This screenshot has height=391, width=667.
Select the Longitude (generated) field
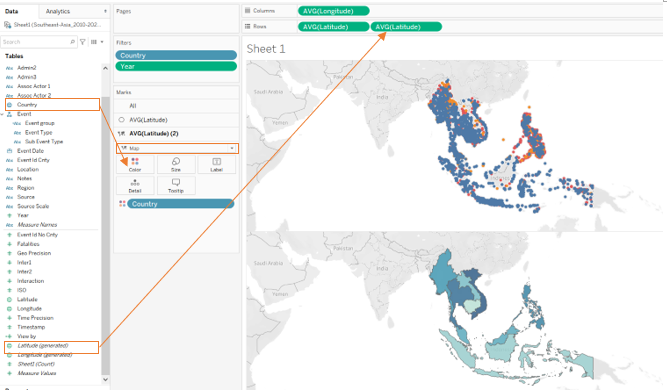pos(45,355)
